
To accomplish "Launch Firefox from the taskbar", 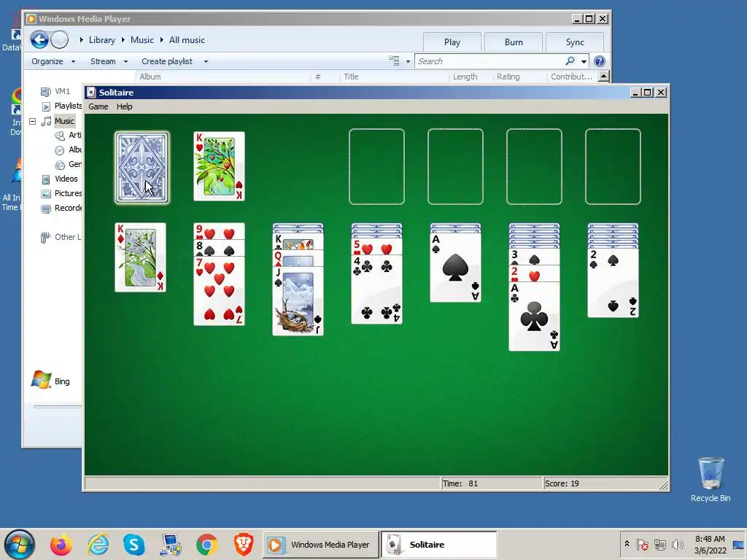I will pos(61,545).
